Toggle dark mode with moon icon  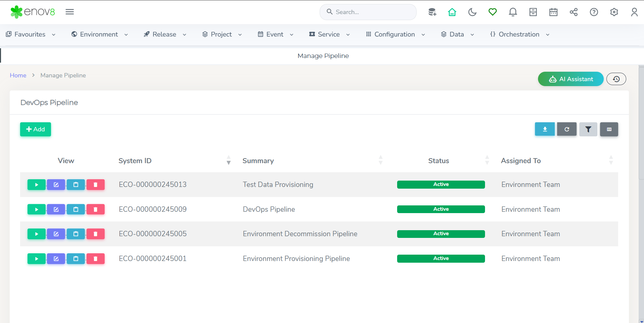click(472, 12)
